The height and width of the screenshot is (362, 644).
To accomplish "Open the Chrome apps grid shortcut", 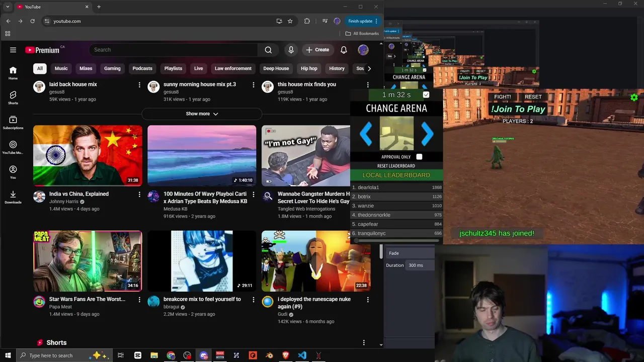I will click(8, 34).
